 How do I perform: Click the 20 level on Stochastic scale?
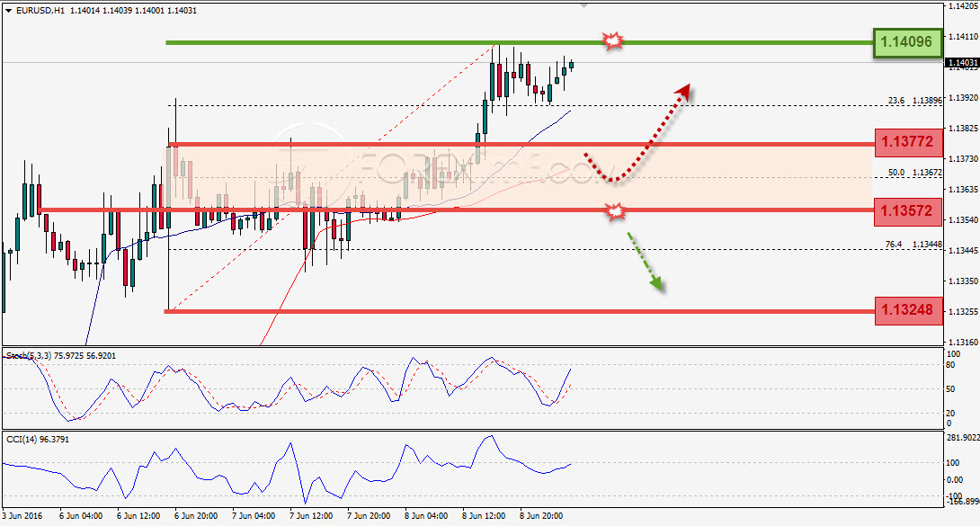click(950, 414)
